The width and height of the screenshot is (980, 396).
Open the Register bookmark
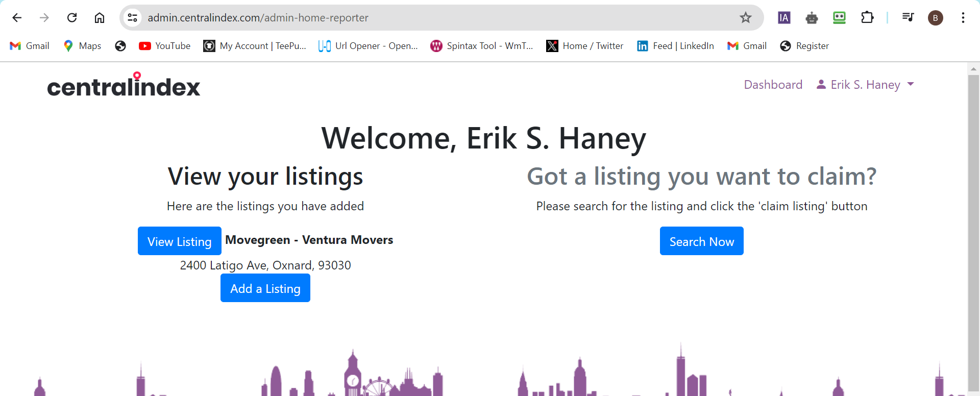coord(804,46)
